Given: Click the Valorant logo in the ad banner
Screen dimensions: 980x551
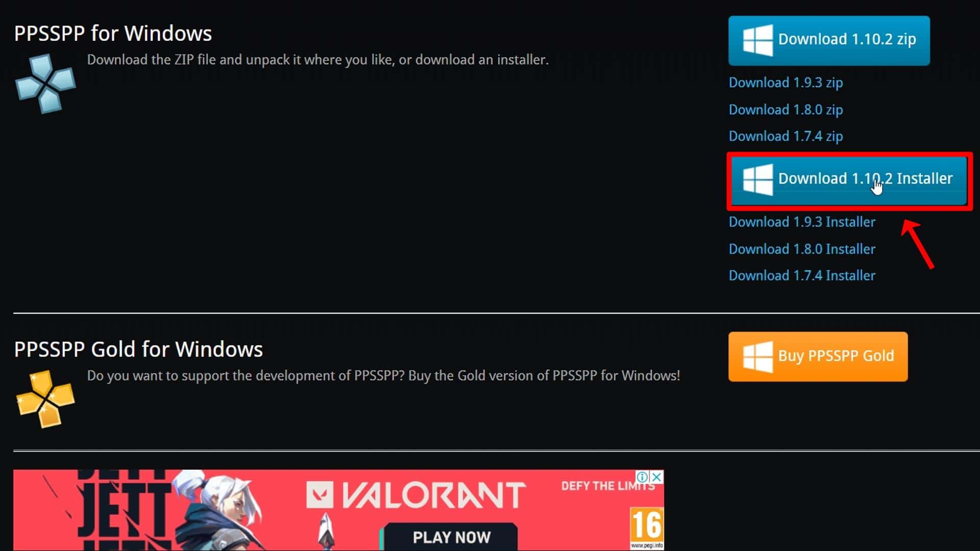Looking at the screenshot, I should [x=415, y=495].
